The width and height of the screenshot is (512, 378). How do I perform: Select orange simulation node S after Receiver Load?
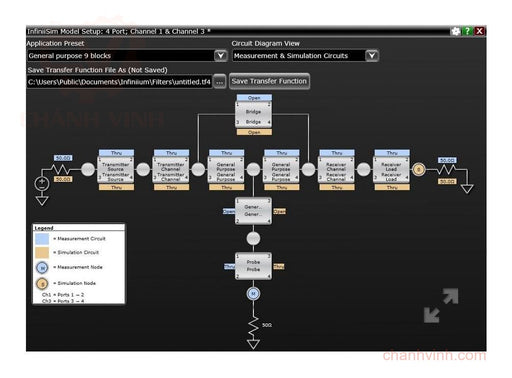[x=419, y=170]
